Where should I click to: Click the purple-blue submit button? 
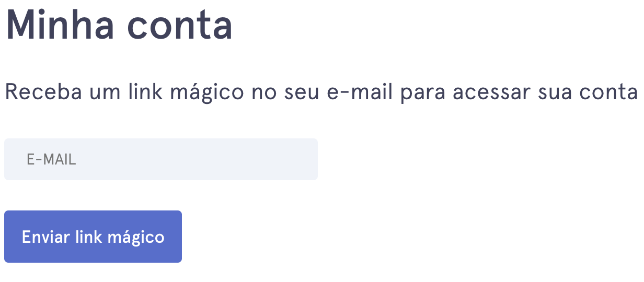point(93,237)
